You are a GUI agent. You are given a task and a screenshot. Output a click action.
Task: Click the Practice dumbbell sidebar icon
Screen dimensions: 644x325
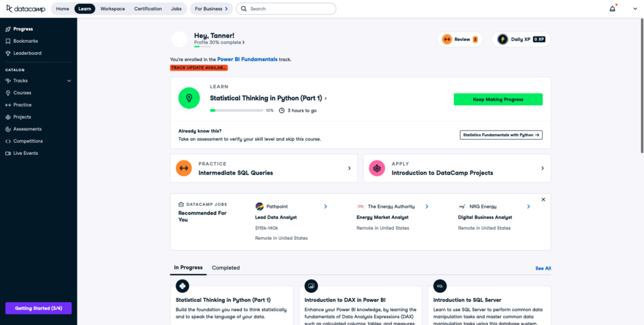coord(8,105)
